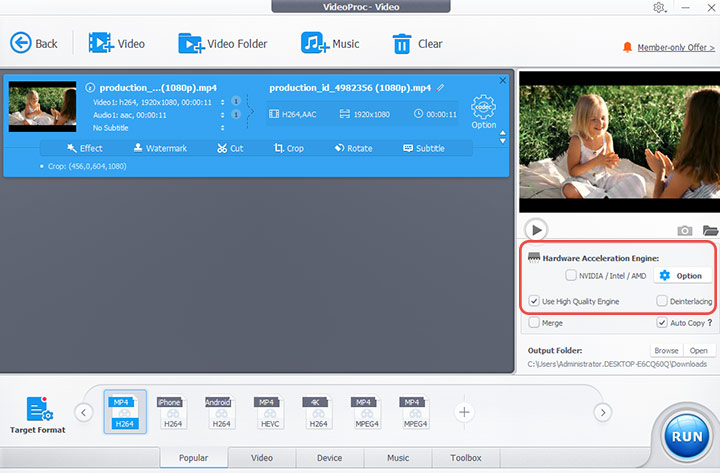This screenshot has height=473, width=720.
Task: Add a video with the Video icon
Action: 116,43
